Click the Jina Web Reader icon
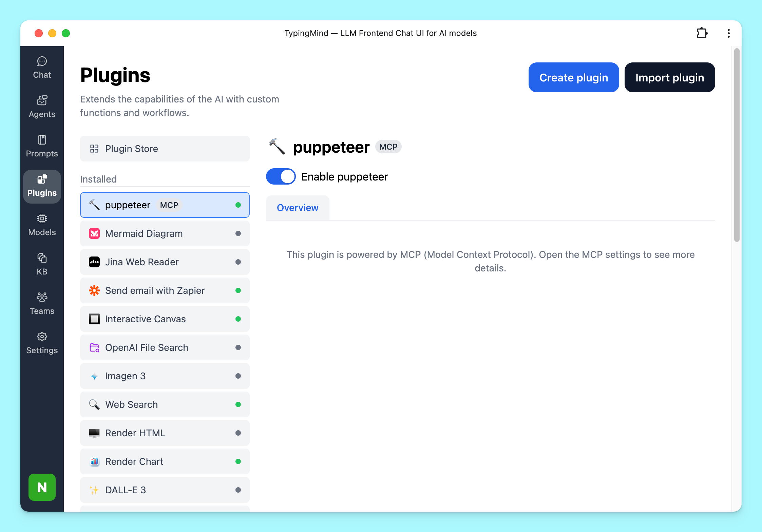Screen dimensions: 762x532 (94, 262)
